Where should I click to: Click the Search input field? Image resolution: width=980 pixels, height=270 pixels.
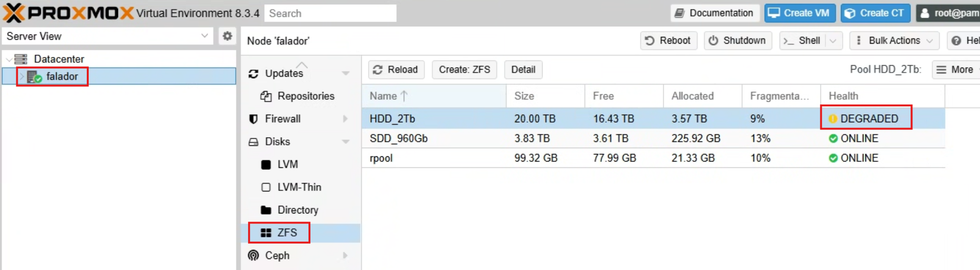[x=330, y=13]
